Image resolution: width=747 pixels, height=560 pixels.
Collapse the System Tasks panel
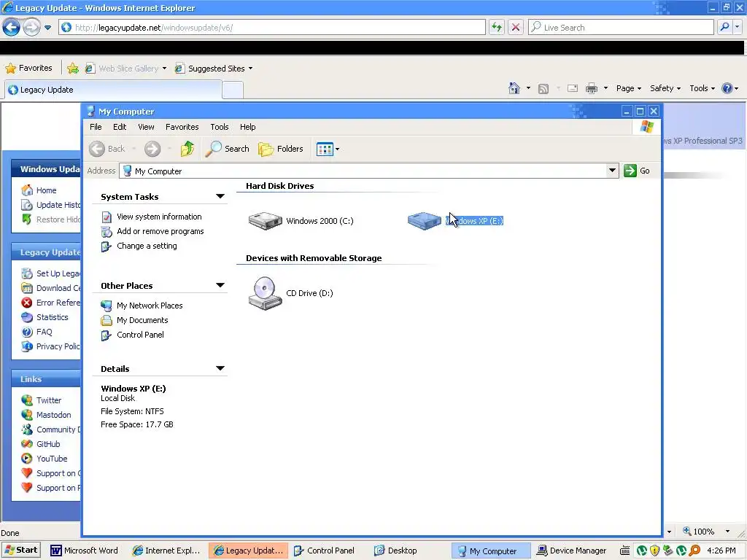tap(220, 196)
